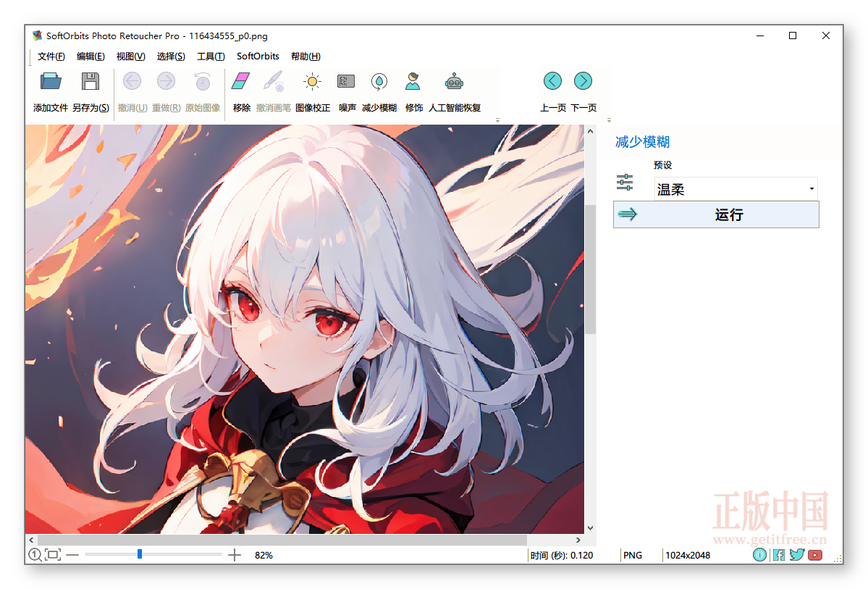Select the 减少模糊 deblur toolbar icon
The width and height of the screenshot is (868, 589).
pyautogui.click(x=379, y=81)
